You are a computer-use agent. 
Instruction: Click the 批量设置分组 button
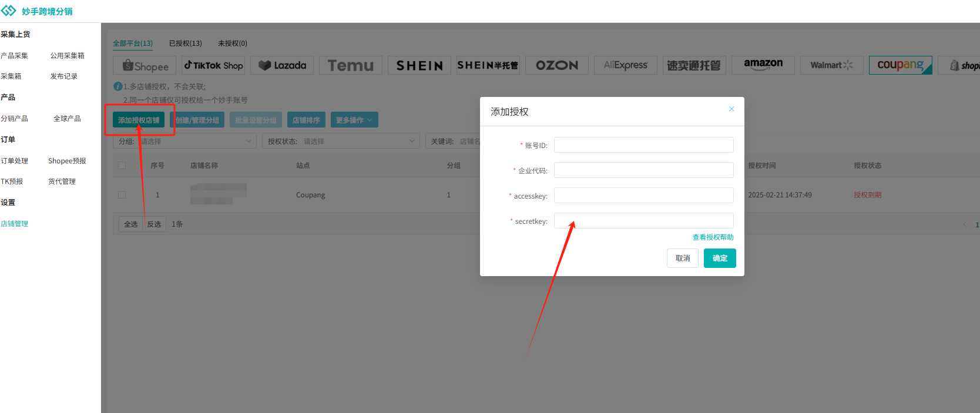[256, 120]
